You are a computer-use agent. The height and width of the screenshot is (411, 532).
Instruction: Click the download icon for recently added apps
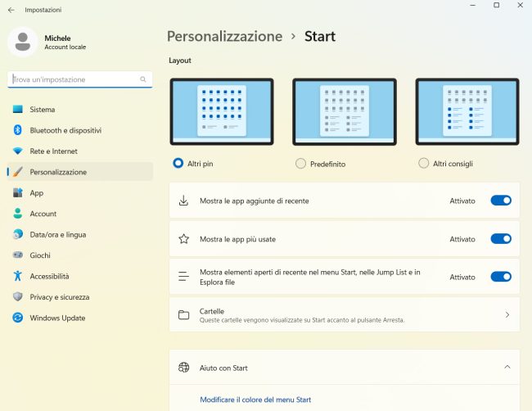[183, 201]
